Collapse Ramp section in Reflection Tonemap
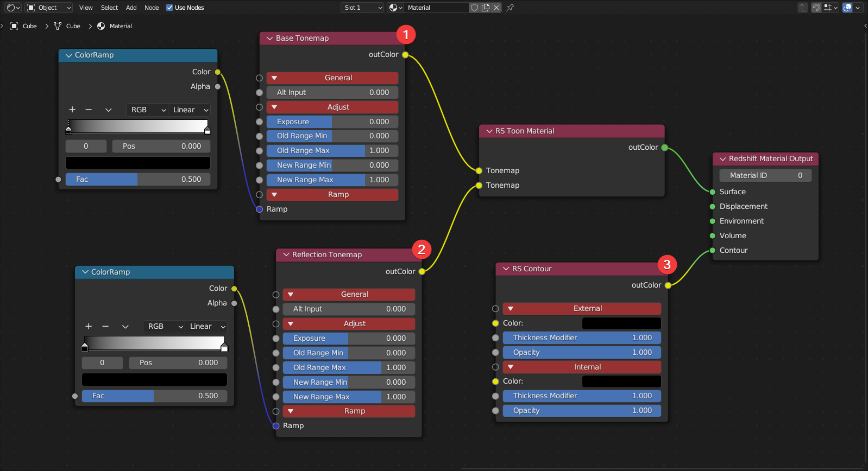 (x=349, y=411)
